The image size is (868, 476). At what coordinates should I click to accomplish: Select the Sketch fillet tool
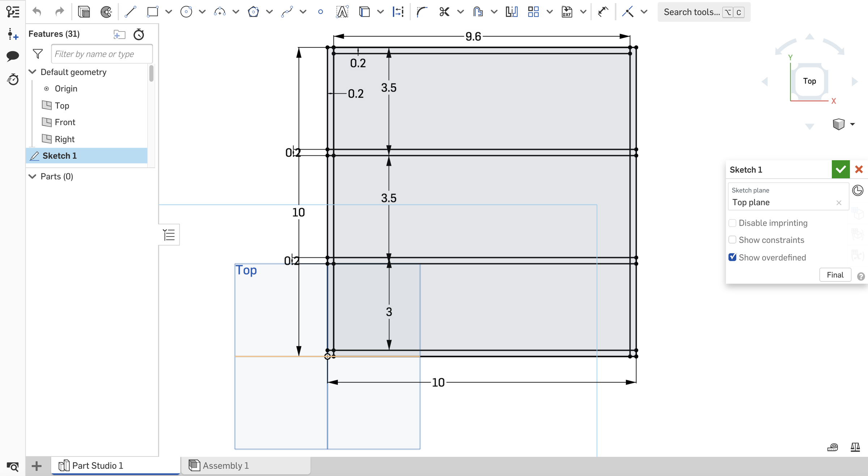(422, 12)
